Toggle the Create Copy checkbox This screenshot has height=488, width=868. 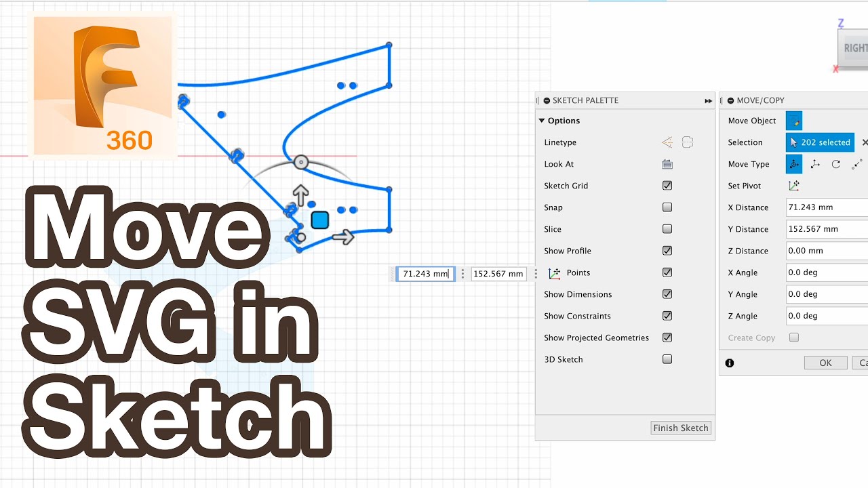pyautogui.click(x=794, y=338)
